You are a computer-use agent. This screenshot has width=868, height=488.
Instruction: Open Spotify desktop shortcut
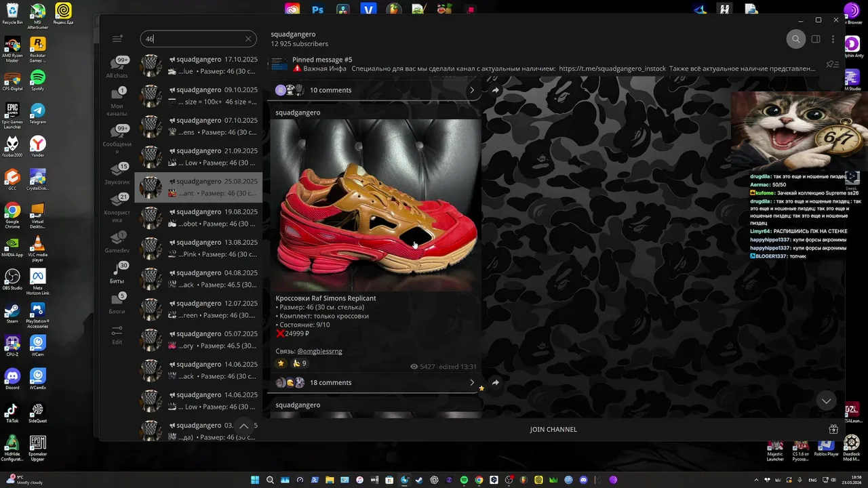point(37,80)
